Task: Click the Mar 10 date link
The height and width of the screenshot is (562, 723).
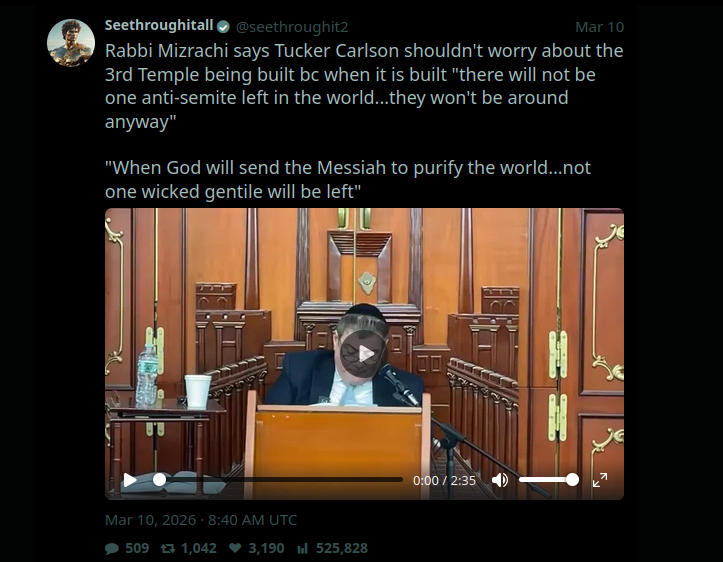Action: pyautogui.click(x=599, y=27)
